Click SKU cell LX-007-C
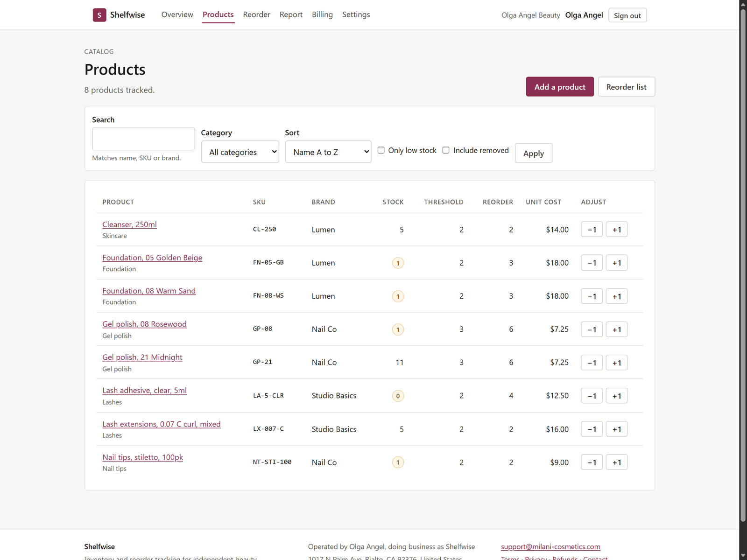Screen dimensions: 747x560 pos(268,428)
